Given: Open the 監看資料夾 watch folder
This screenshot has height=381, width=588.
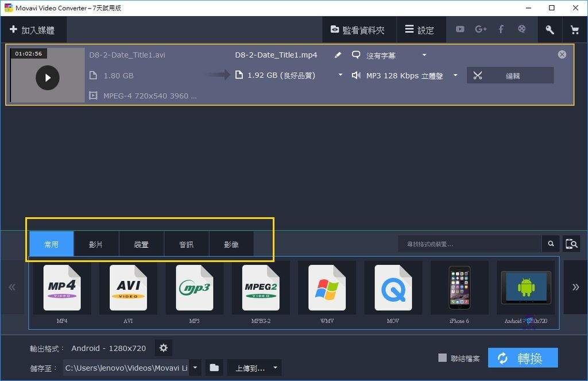Looking at the screenshot, I should [x=358, y=30].
